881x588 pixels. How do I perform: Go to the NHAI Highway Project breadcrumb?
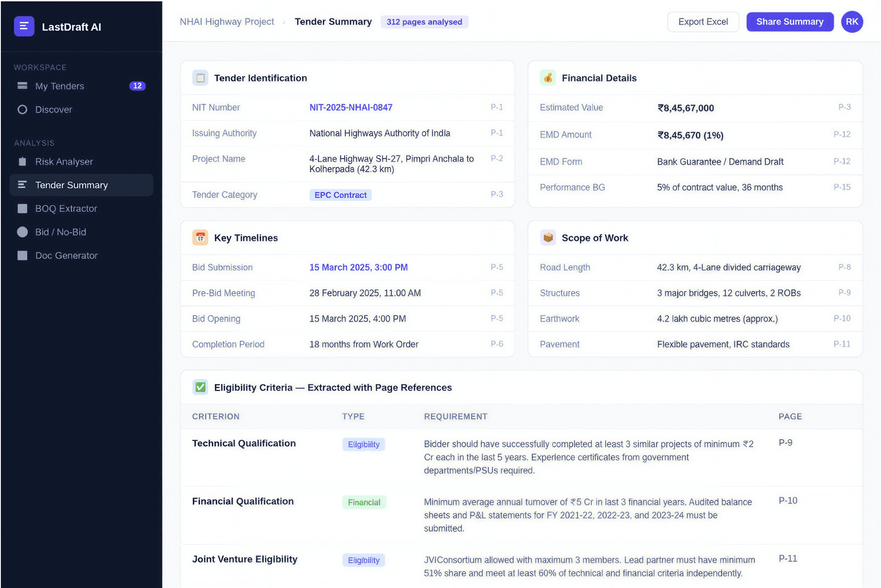click(227, 22)
